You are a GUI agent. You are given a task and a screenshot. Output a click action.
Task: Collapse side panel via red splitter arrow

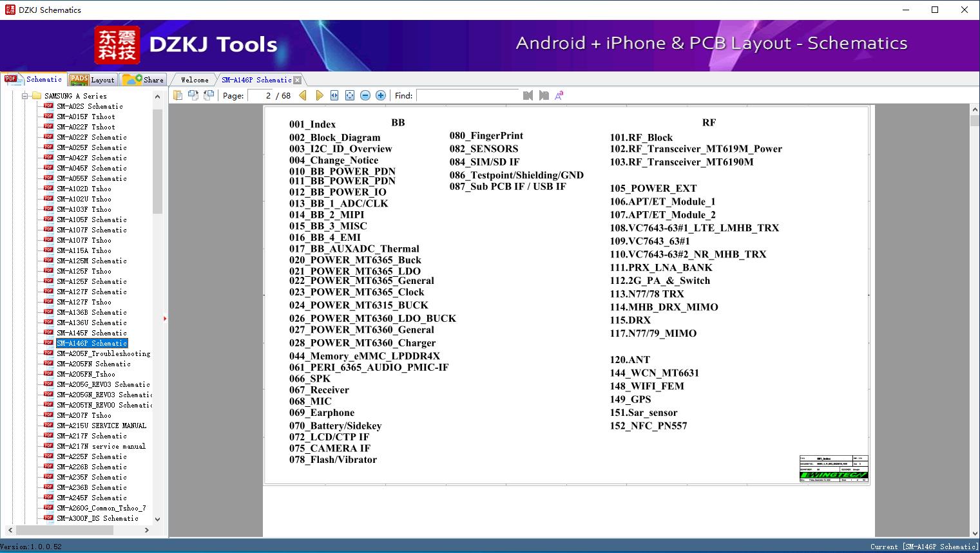[165, 319]
